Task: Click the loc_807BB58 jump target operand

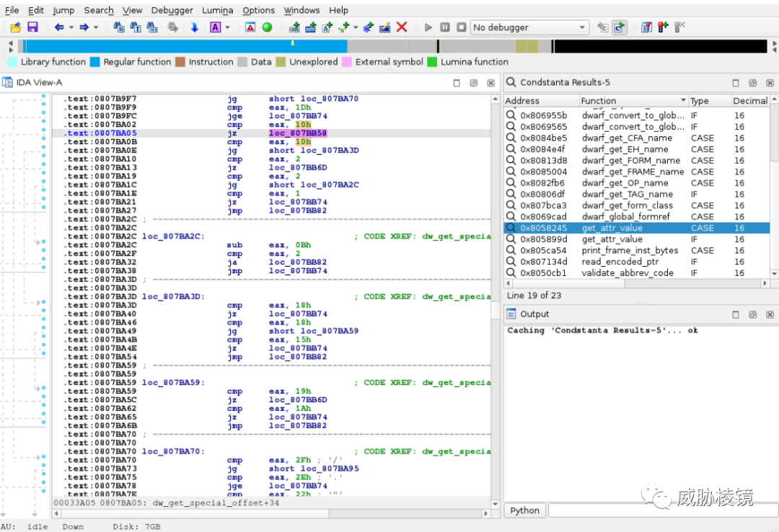Action: coord(298,133)
